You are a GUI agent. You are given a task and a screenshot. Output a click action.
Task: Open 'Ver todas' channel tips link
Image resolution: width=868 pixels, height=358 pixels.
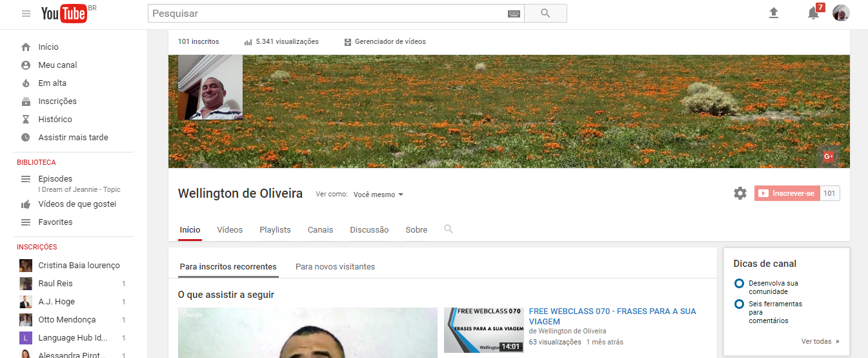coord(820,341)
